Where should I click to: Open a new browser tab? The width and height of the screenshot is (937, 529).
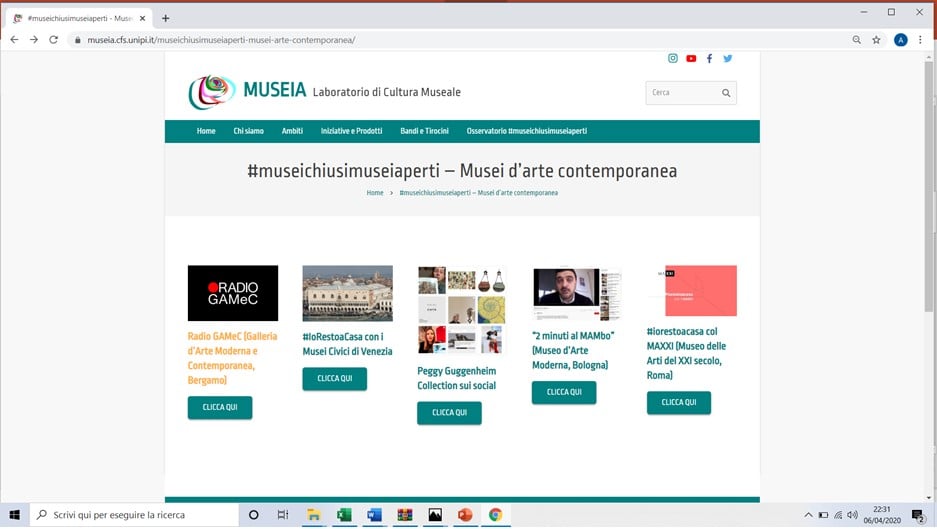pyautogui.click(x=166, y=18)
